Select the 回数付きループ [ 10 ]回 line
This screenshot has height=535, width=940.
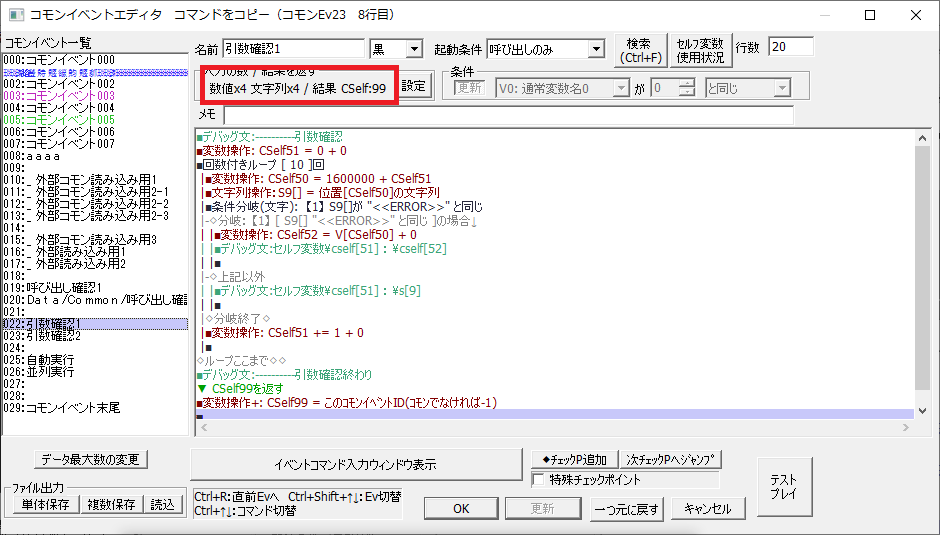coord(261,164)
